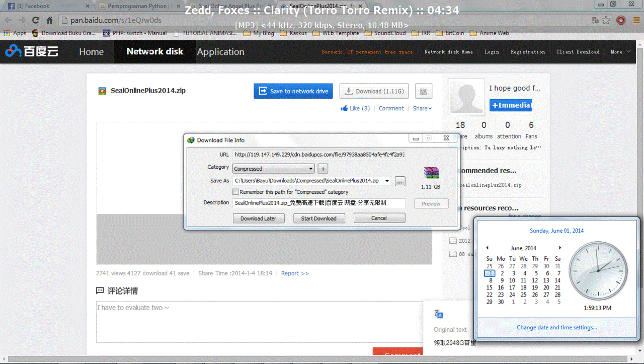The height and width of the screenshot is (364, 644).
Task: Select today June 1 in calendar
Action: (x=490, y=273)
